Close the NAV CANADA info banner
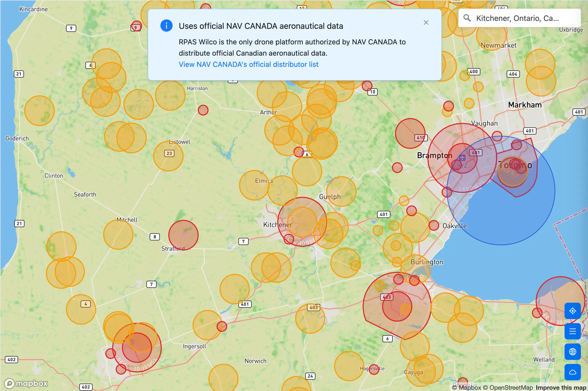 [426, 22]
